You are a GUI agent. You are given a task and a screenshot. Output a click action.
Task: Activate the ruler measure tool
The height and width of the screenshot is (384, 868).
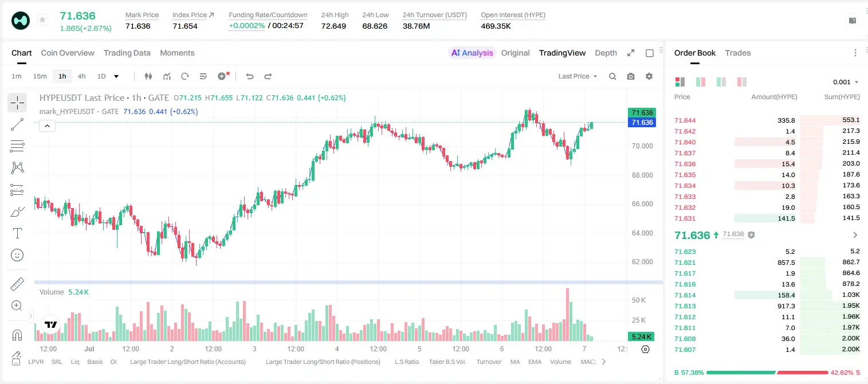pyautogui.click(x=17, y=284)
